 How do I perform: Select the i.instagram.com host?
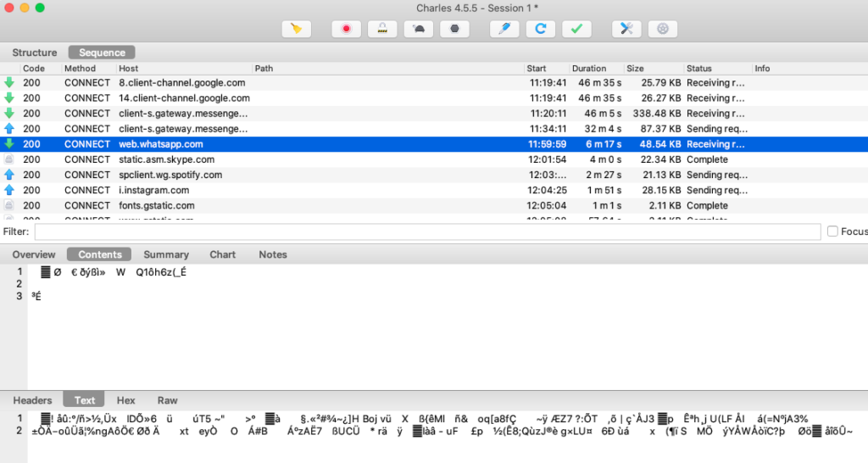pos(154,190)
